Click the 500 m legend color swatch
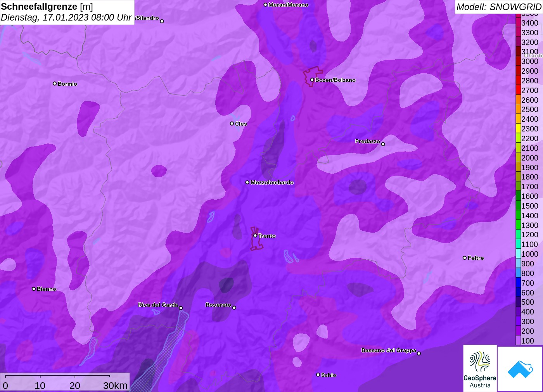This screenshot has height=392, width=543. click(518, 302)
